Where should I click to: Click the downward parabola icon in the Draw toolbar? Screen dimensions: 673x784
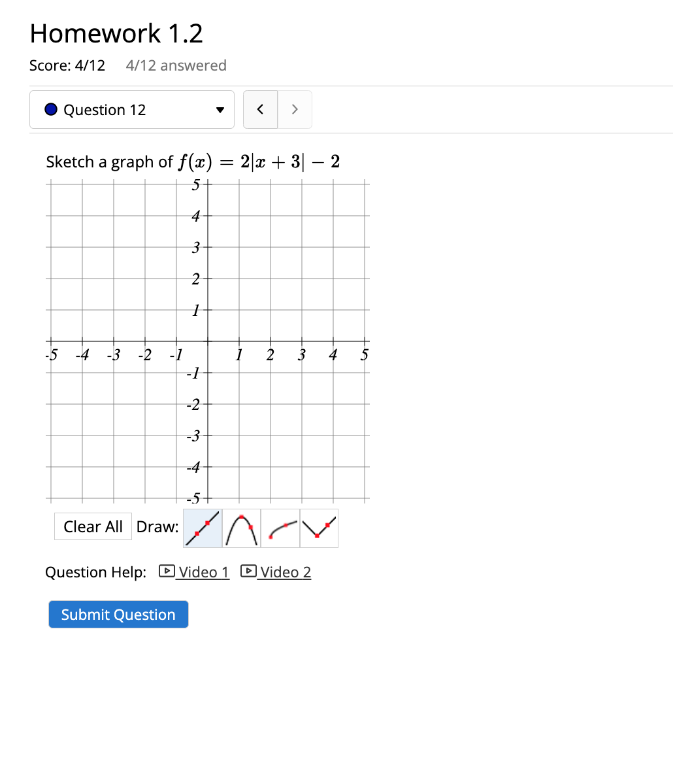coord(241,528)
